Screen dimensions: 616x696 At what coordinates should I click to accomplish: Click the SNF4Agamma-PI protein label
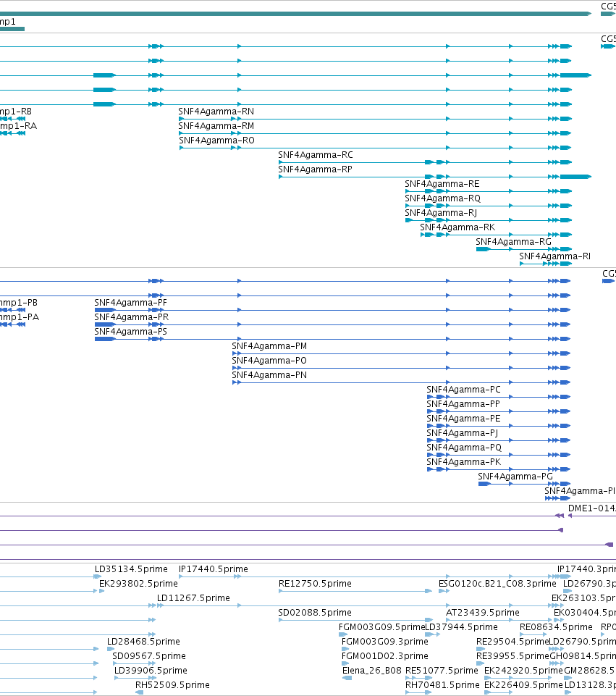(x=580, y=491)
